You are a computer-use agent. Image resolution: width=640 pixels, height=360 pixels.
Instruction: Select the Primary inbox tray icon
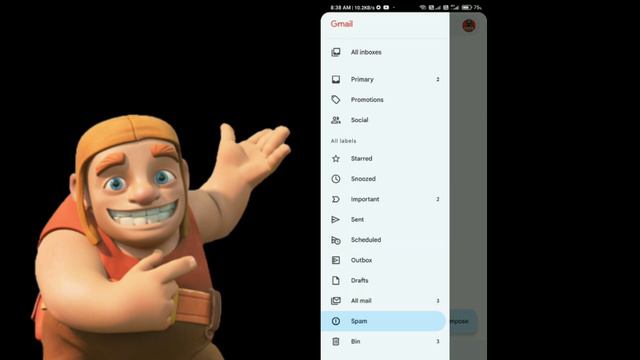(x=336, y=79)
